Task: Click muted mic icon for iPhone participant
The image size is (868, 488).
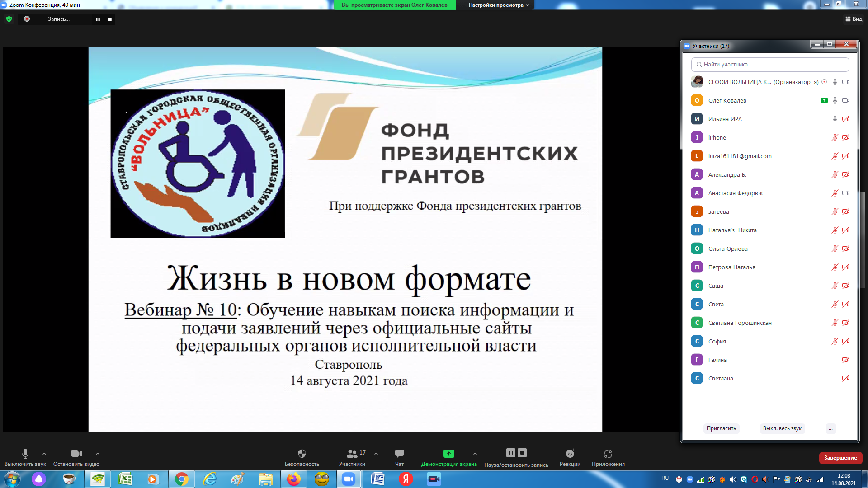Action: (835, 137)
